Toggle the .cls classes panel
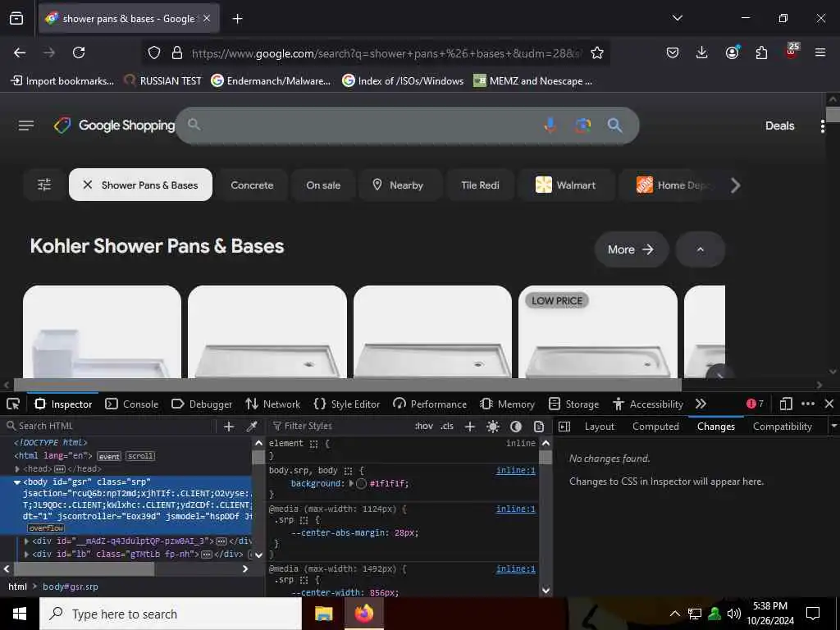Image resolution: width=840 pixels, height=630 pixels. point(447,426)
